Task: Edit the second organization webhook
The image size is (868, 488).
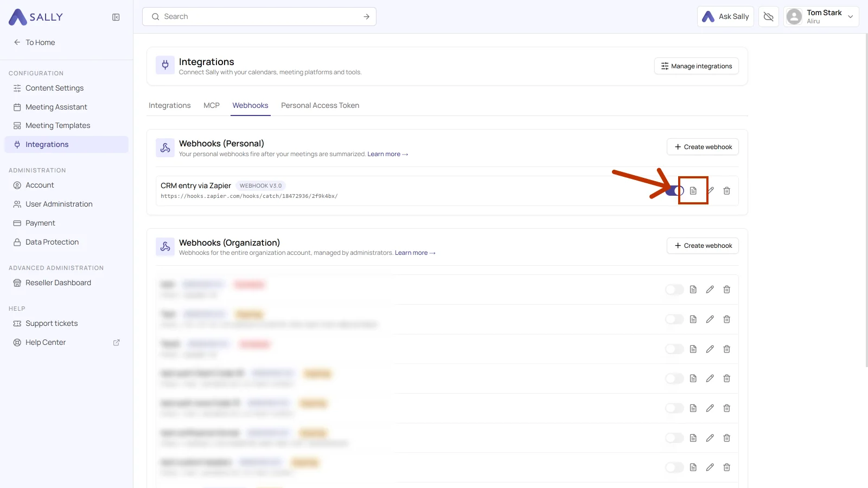Action: pos(710,319)
